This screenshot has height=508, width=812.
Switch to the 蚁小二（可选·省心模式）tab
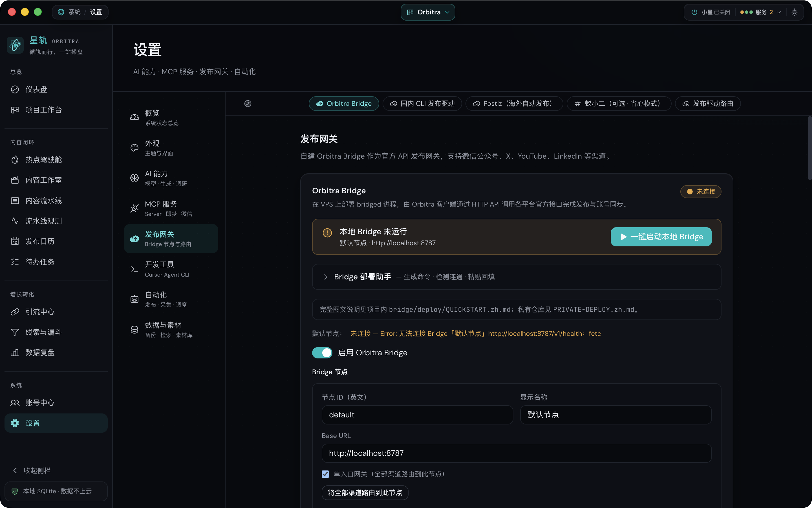point(619,104)
